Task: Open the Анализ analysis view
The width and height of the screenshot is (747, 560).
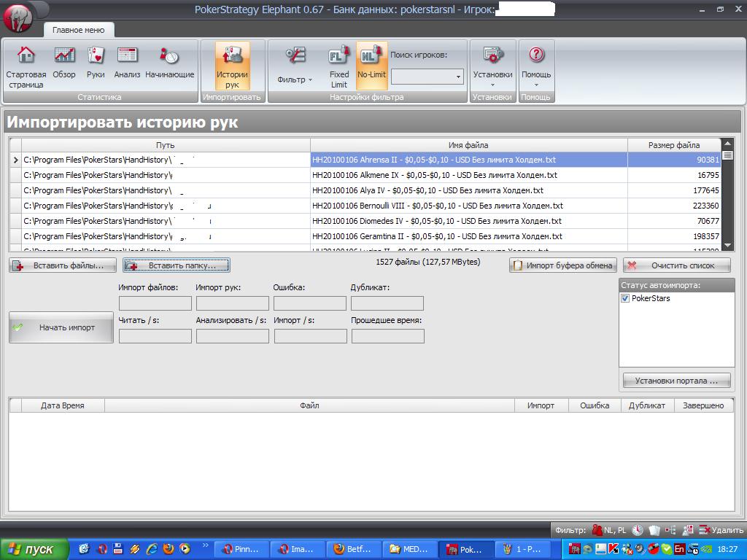Action: (127, 55)
